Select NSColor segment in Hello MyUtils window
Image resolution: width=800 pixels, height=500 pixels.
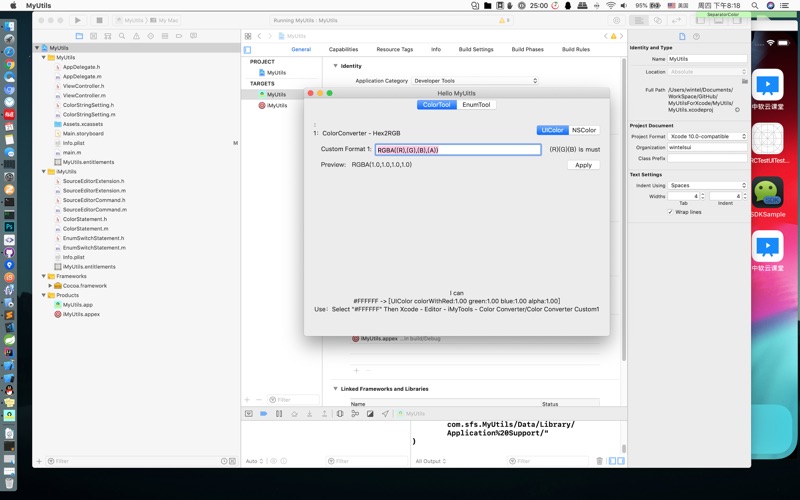584,130
